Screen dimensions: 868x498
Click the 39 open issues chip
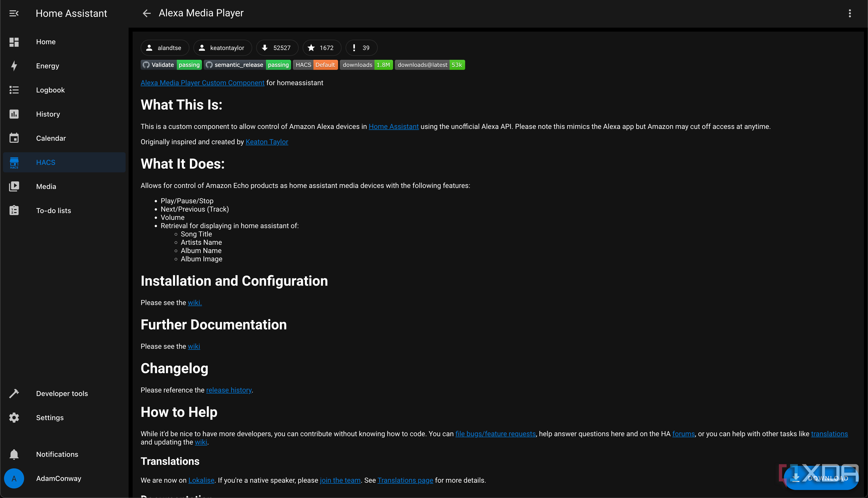pos(361,48)
